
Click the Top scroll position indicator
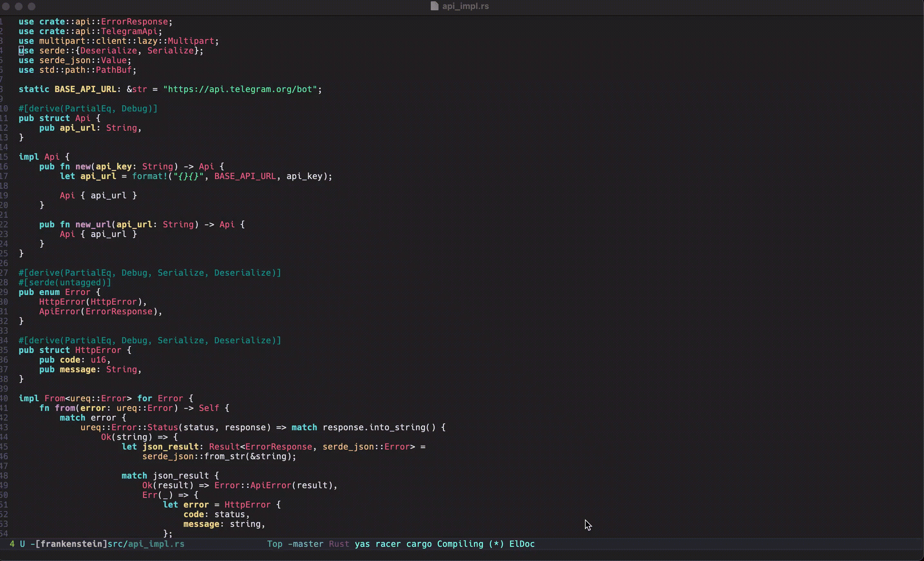tap(275, 544)
